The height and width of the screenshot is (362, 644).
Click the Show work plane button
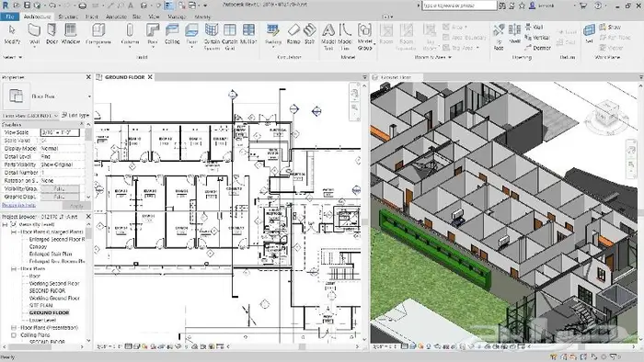point(610,27)
